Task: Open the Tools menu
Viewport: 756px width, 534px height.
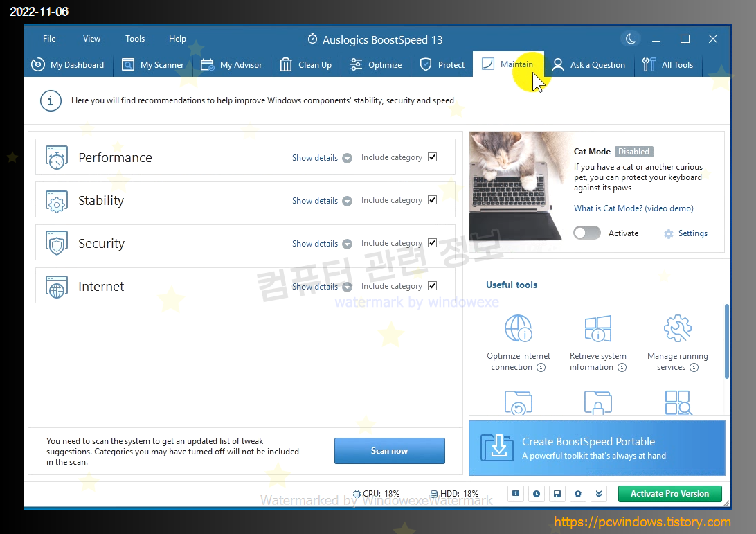Action: point(135,39)
